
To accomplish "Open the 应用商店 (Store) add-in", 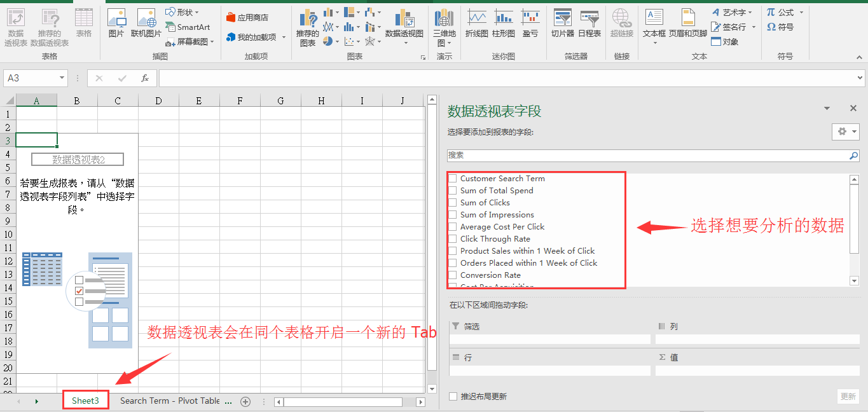I will 247,18.
